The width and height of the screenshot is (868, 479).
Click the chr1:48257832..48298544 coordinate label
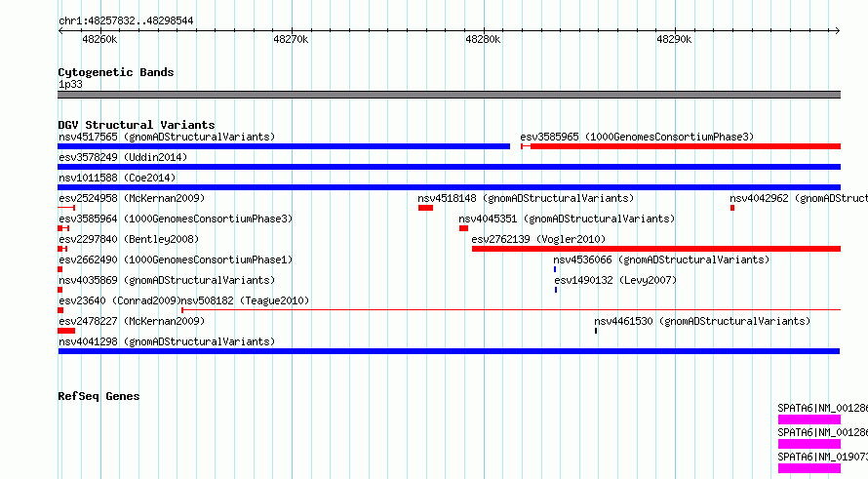pyautogui.click(x=126, y=20)
